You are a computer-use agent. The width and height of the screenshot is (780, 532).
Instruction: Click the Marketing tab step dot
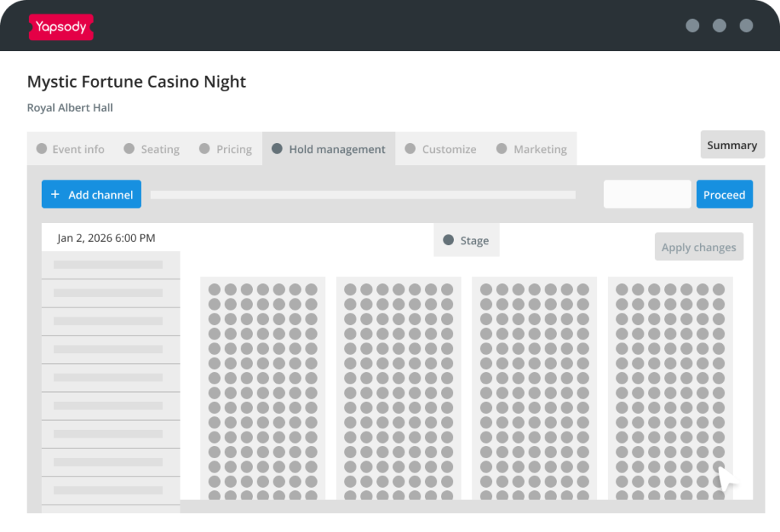click(501, 149)
